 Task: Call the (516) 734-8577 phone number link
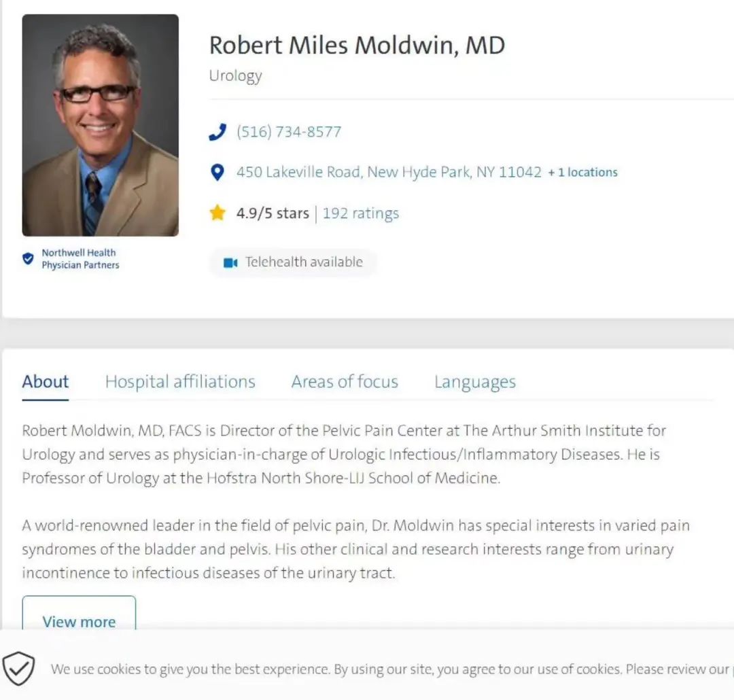(289, 132)
